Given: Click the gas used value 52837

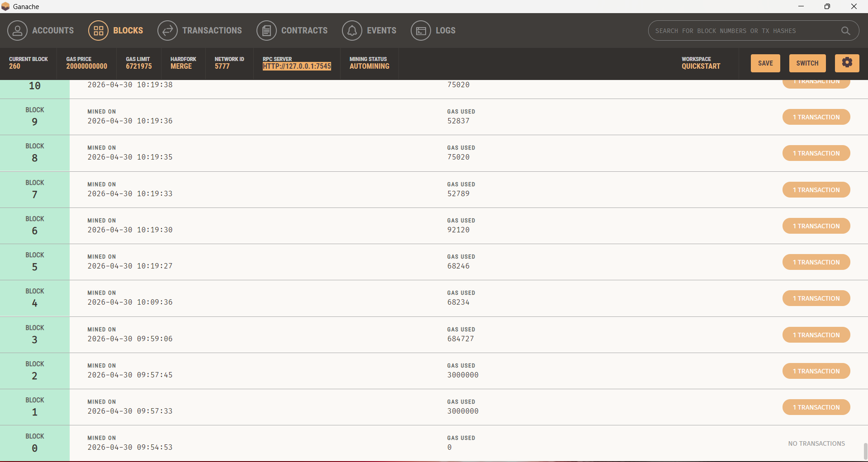Looking at the screenshot, I should tap(458, 121).
